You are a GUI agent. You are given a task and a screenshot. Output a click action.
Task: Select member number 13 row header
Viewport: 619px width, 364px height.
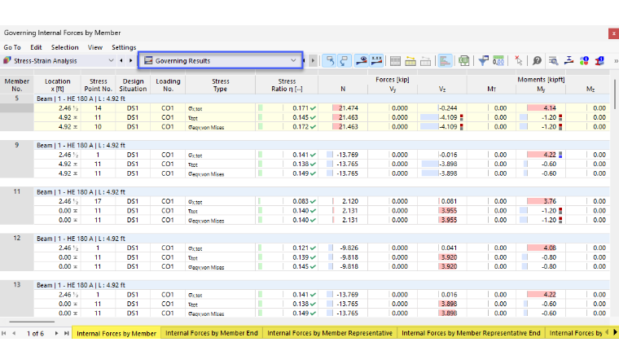pos(16,285)
